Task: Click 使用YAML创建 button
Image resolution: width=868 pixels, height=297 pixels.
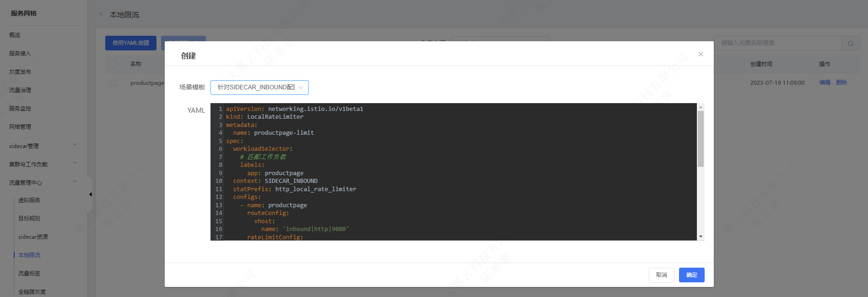Action: pos(131,43)
